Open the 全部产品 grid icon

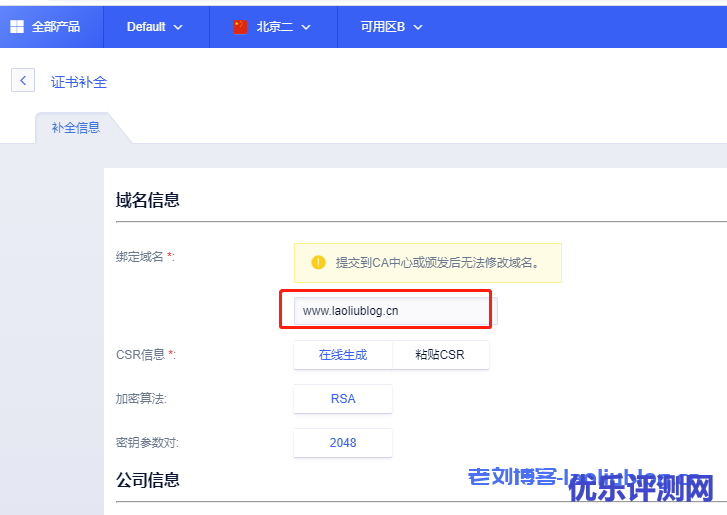(17, 27)
